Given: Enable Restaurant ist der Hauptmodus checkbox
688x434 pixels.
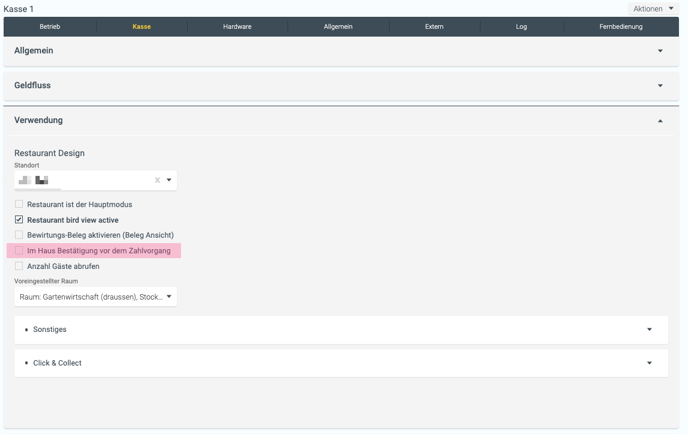Looking at the screenshot, I should point(19,204).
